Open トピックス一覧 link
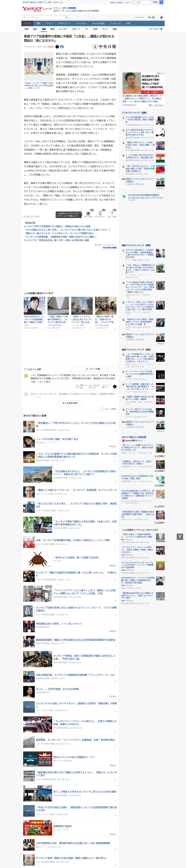This screenshot has width=186, height=868. click(x=155, y=29)
